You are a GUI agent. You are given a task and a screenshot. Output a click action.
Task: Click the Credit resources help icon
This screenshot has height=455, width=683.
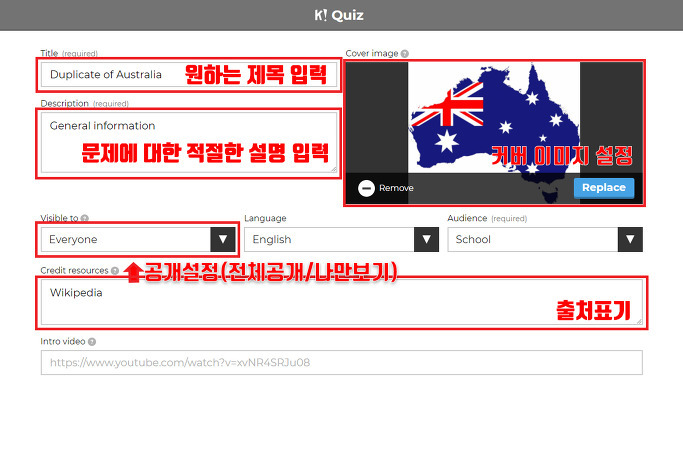(115, 270)
